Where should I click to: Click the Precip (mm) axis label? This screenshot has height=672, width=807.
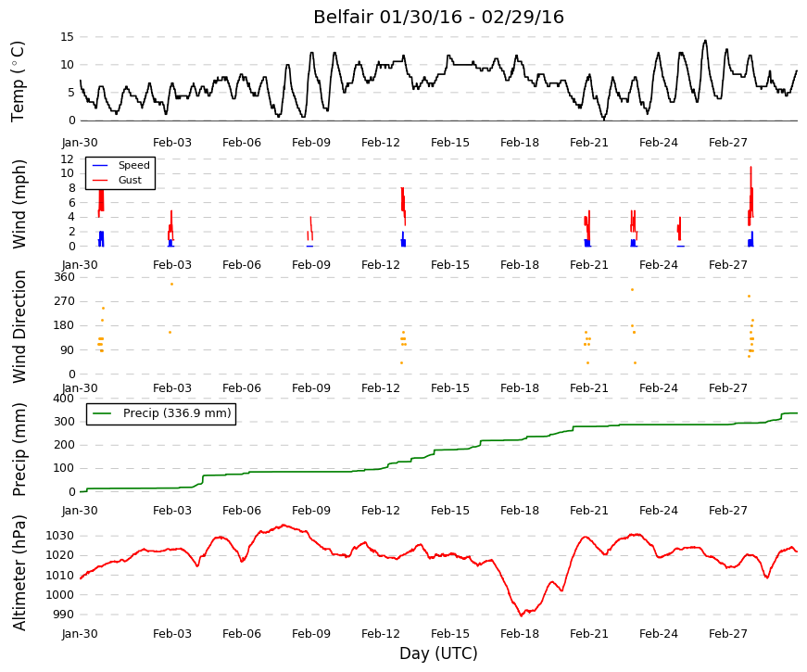pyautogui.click(x=19, y=450)
